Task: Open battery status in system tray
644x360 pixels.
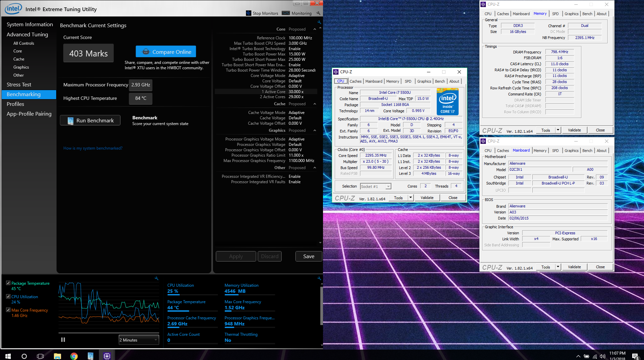Action: tap(586, 356)
